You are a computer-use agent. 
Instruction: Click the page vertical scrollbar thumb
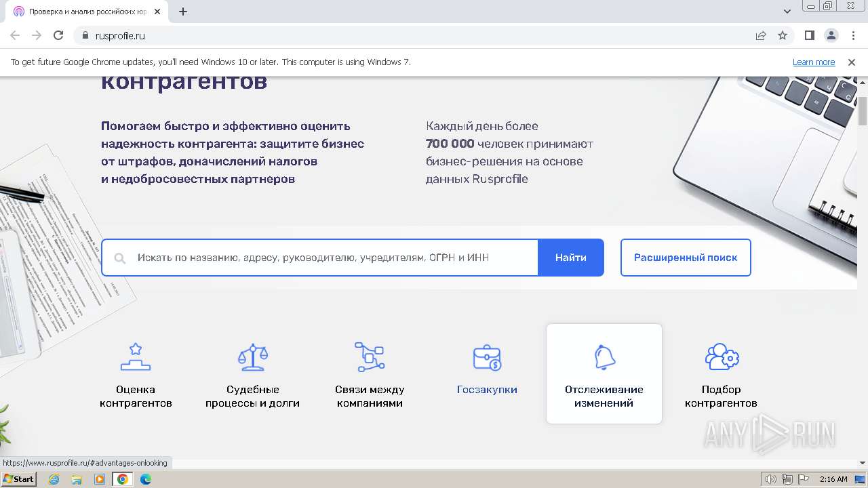[863, 110]
